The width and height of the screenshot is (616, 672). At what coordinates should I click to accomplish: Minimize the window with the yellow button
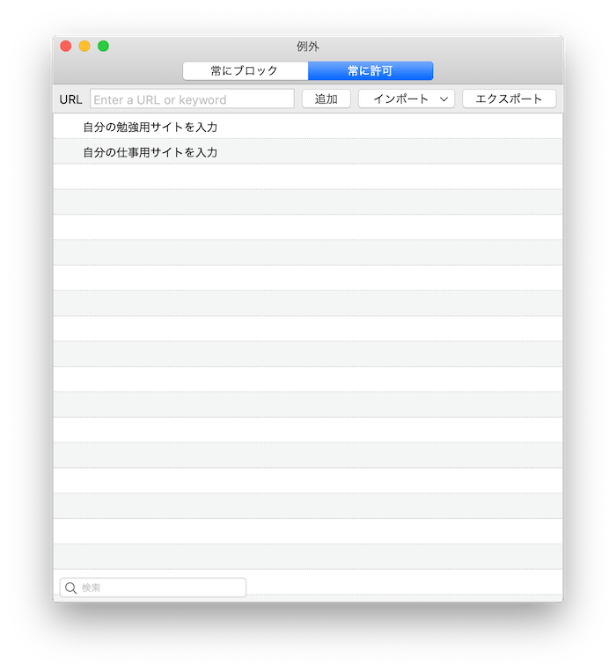click(x=84, y=46)
